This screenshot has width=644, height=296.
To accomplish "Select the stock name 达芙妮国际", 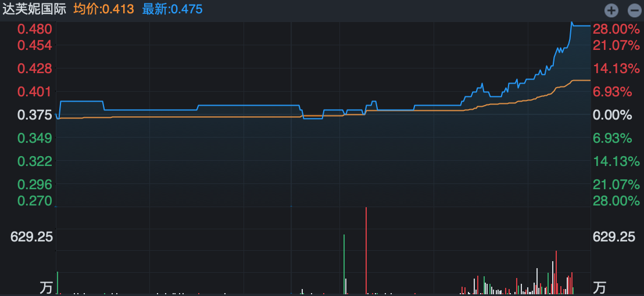I will (x=34, y=9).
